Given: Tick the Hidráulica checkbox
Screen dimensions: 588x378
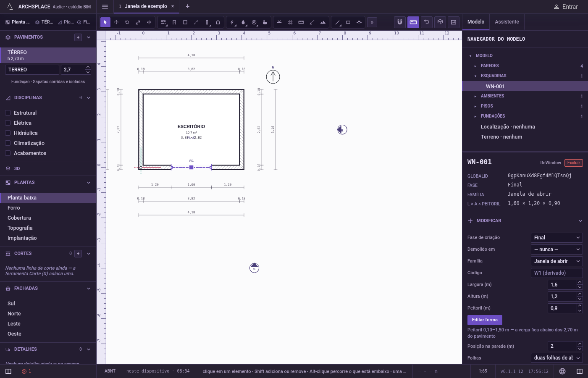Looking at the screenshot, I should pyautogui.click(x=8, y=133).
